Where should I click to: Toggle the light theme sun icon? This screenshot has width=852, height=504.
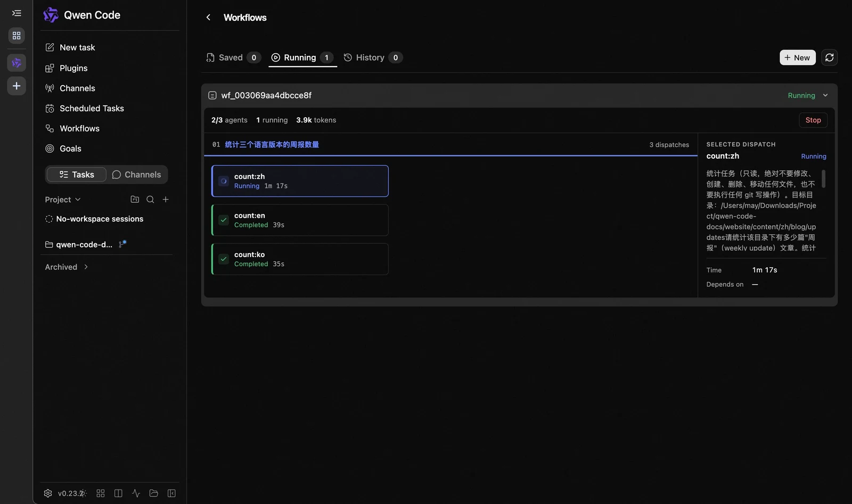pyautogui.click(x=83, y=493)
